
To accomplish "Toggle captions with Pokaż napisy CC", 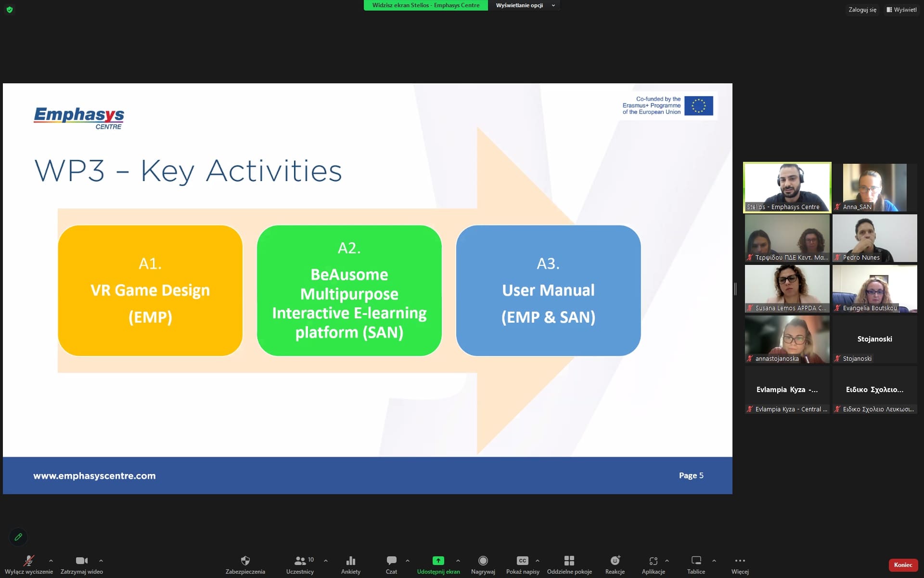I will click(523, 561).
